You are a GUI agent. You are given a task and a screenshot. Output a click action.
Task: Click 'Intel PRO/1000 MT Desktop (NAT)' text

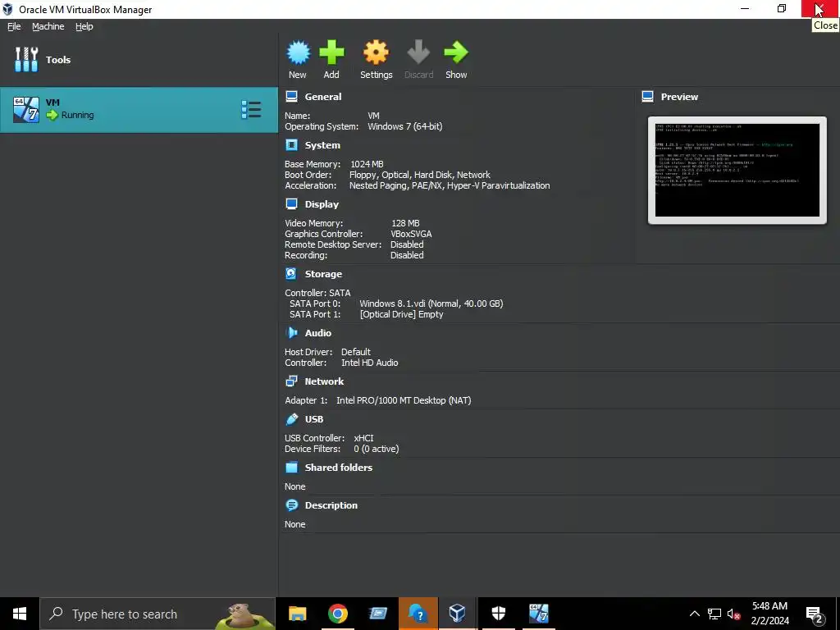tap(404, 400)
